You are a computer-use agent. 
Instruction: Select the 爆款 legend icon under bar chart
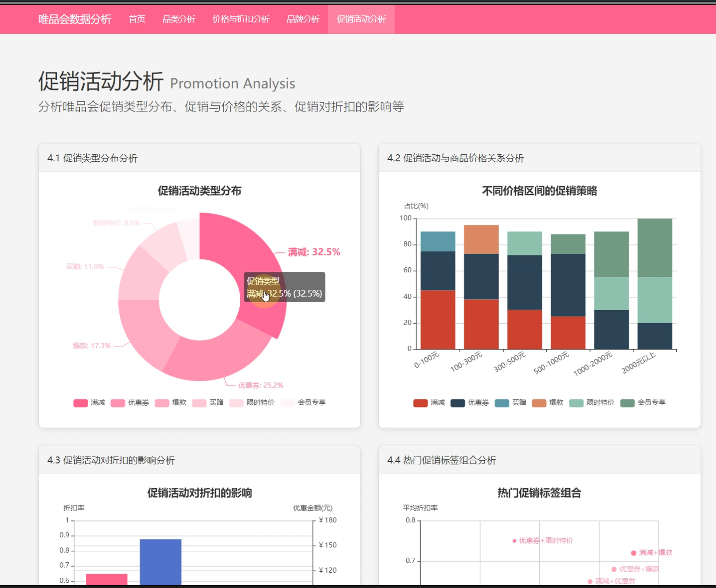coord(539,402)
